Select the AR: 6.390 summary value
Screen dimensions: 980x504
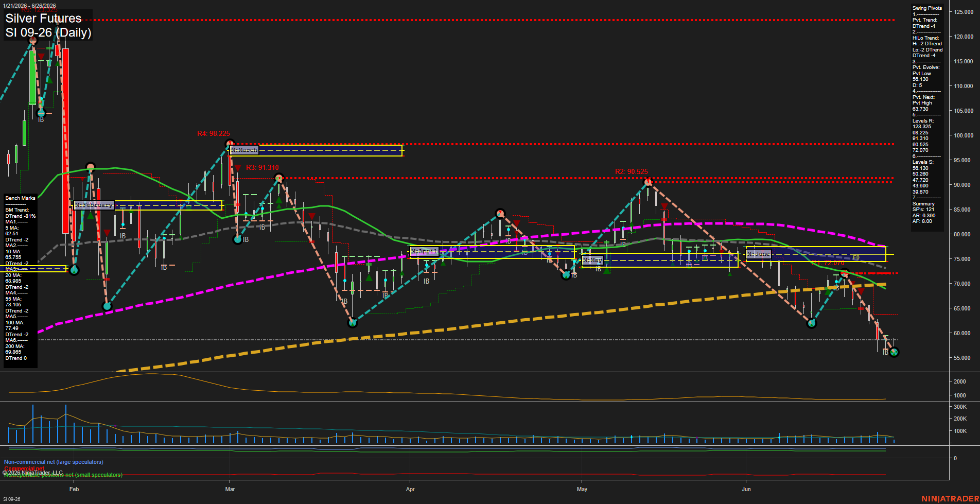point(924,216)
